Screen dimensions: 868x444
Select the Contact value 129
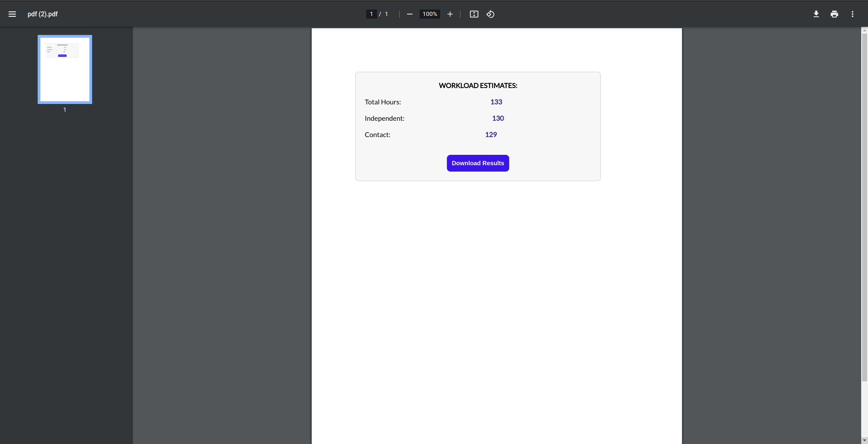point(490,134)
